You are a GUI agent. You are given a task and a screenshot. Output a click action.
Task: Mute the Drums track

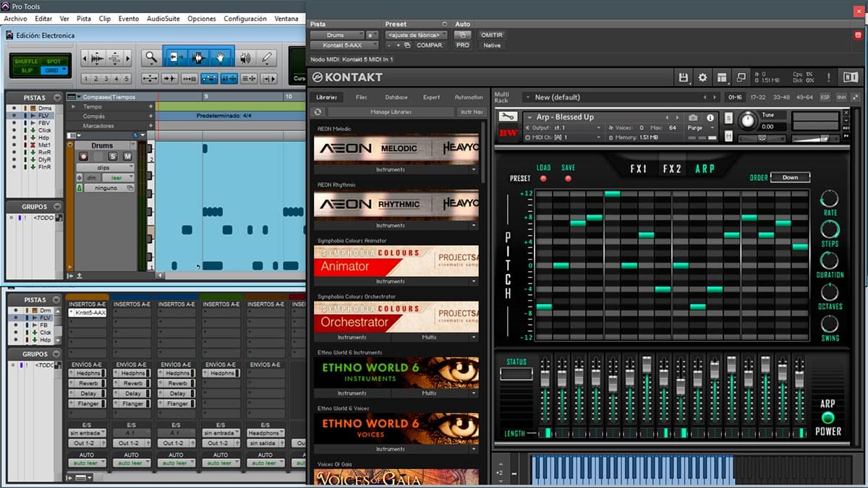click(x=127, y=157)
